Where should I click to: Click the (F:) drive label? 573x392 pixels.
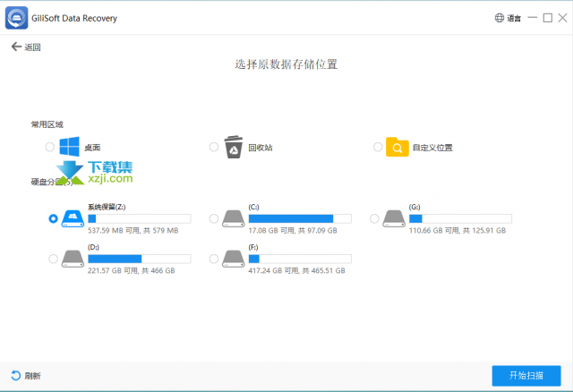click(x=253, y=247)
